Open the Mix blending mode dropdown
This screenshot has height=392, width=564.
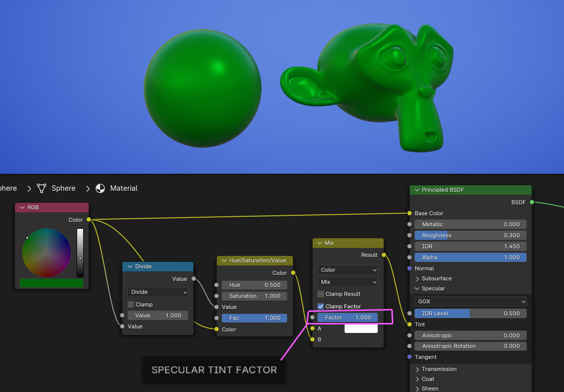pyautogui.click(x=347, y=282)
